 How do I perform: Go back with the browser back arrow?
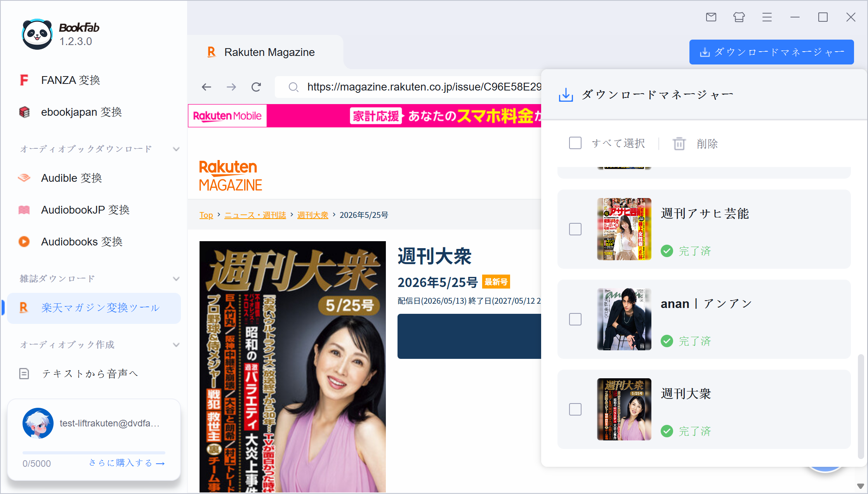click(x=207, y=87)
